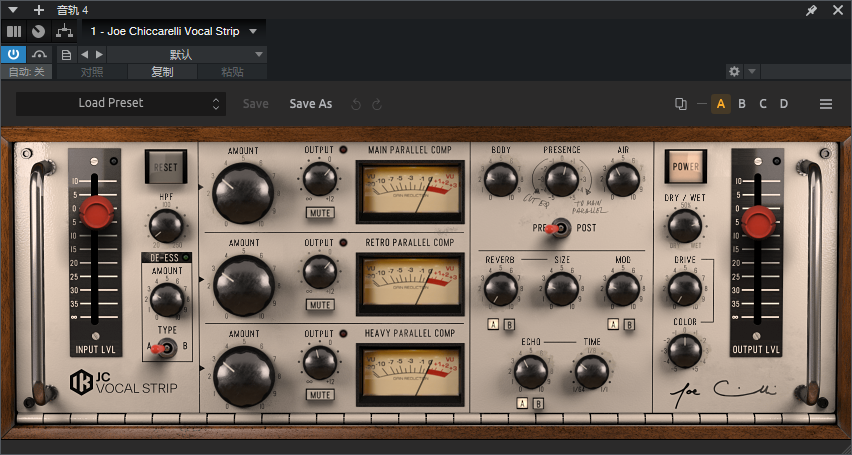
Task: Click the INPUT LVL red fader knob
Action: (x=97, y=211)
